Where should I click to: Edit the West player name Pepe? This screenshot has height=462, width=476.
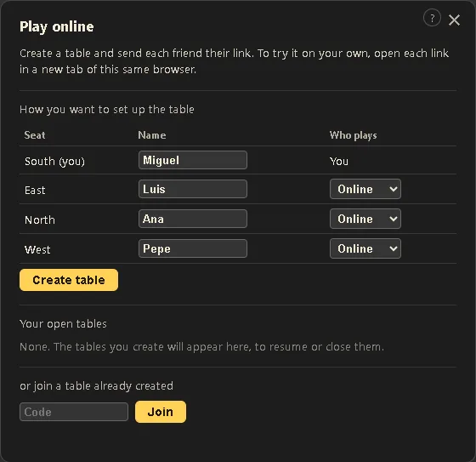[x=193, y=248]
